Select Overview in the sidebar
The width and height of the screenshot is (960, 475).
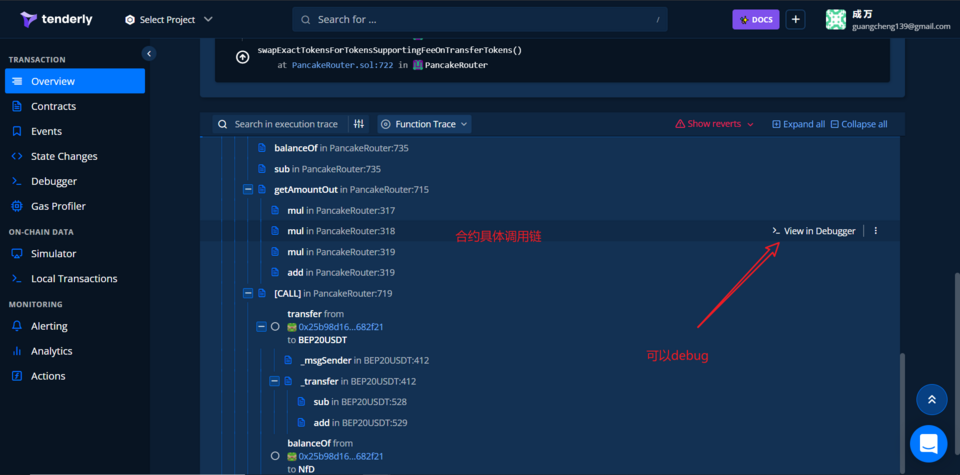click(75, 81)
